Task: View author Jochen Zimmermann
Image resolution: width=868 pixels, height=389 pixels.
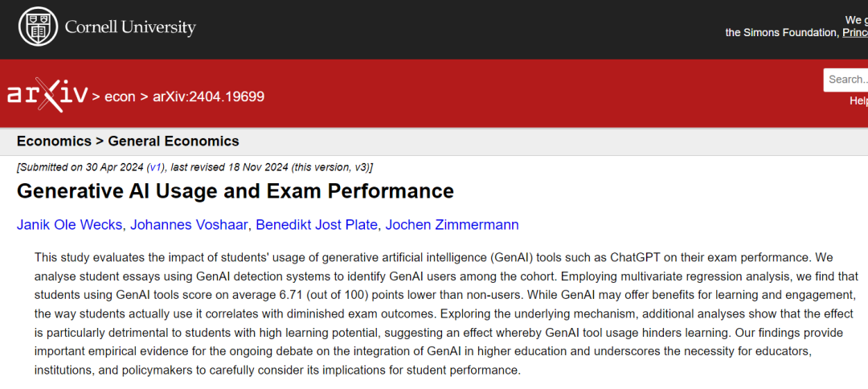Action: tap(452, 225)
